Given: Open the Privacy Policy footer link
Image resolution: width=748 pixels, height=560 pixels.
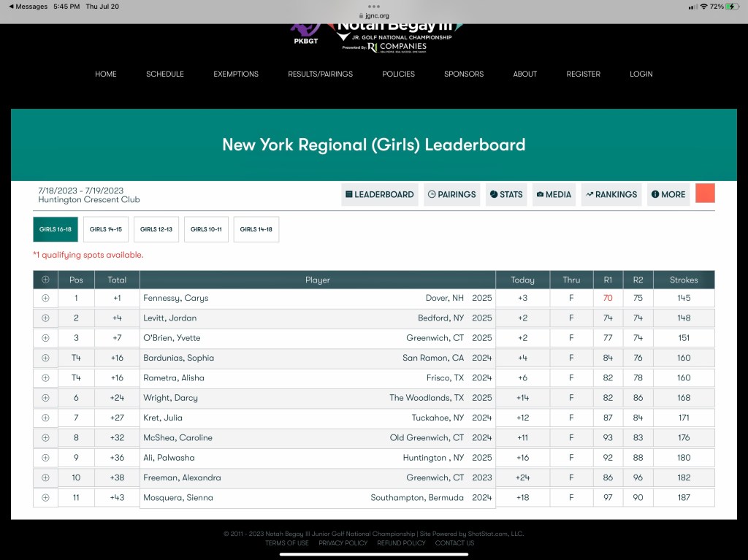Looking at the screenshot, I should click(x=343, y=543).
